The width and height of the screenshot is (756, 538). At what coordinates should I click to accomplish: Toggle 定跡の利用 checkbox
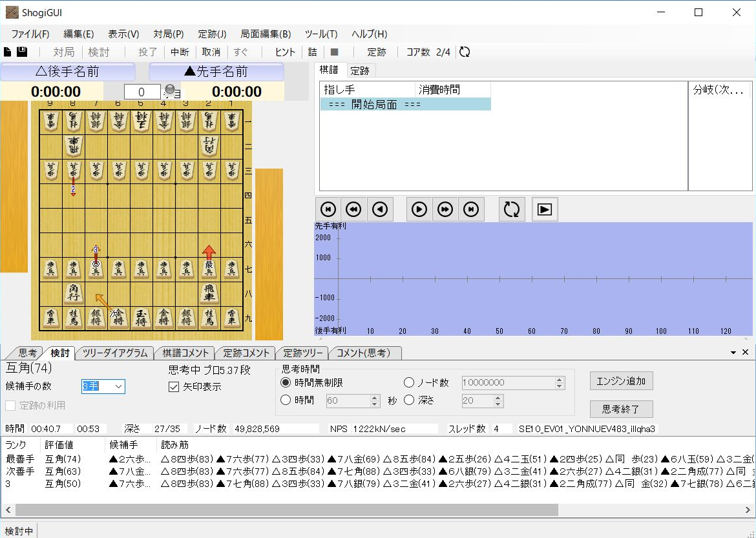click(x=10, y=406)
